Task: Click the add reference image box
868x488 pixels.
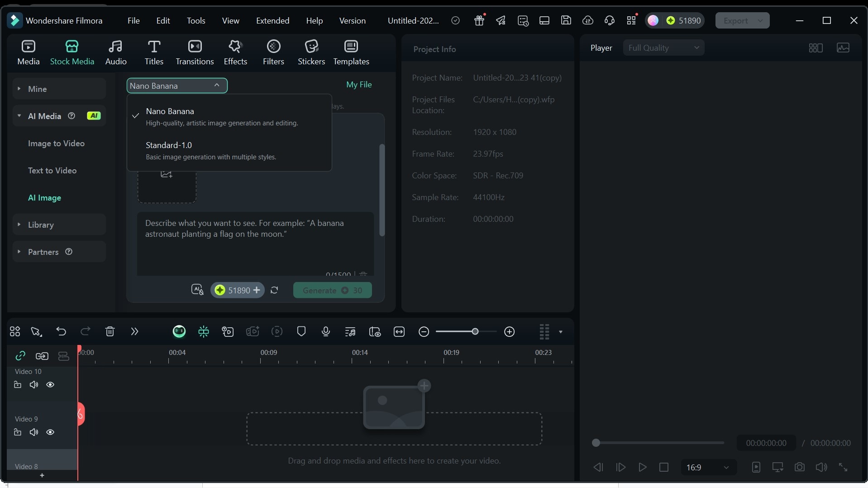Action: 167,187
